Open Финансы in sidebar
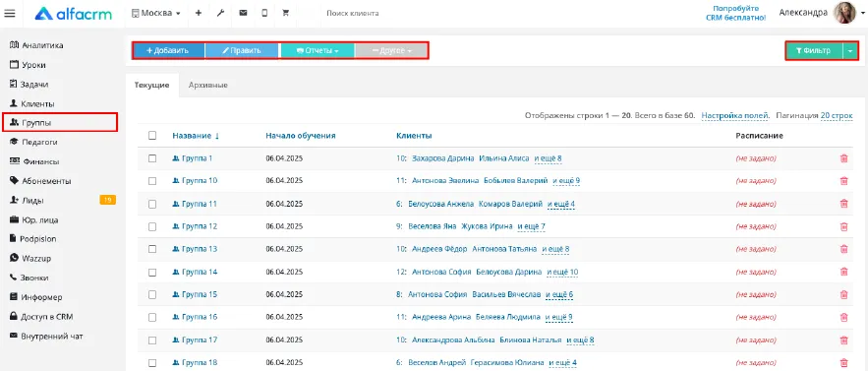 34,162
